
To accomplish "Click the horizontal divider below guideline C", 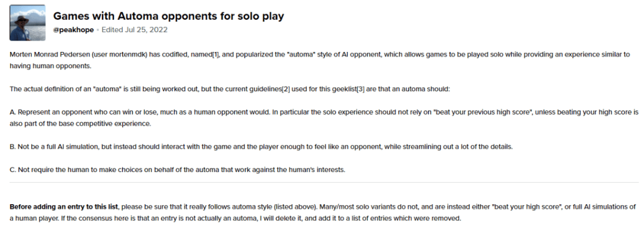I will pos(324,182).
